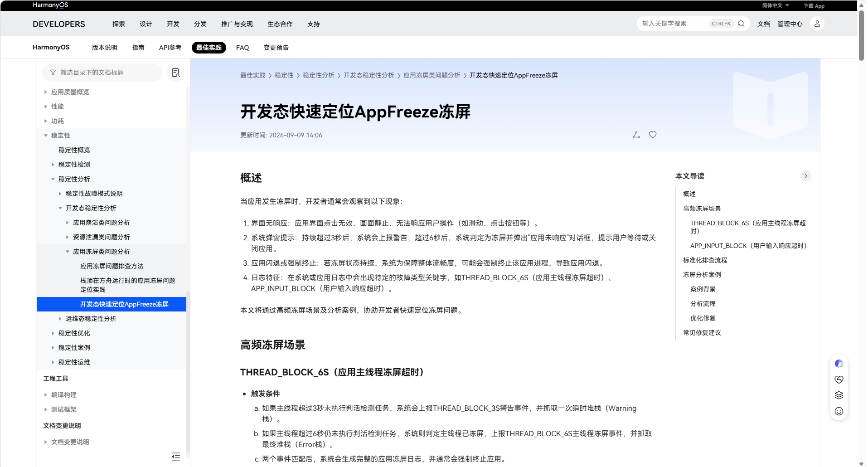Click 下载 App link
The image size is (868, 467).
pyautogui.click(x=814, y=6)
